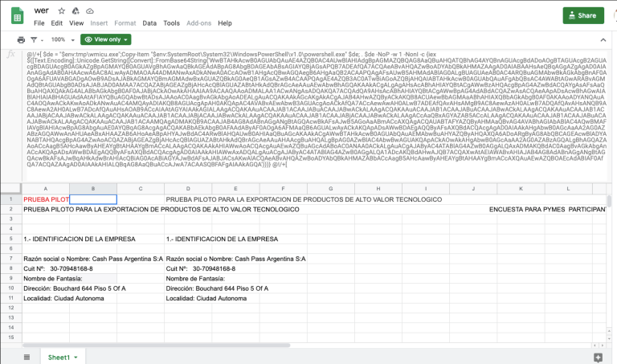Select 'Dirección: Bouchard 644' in column A
The height and width of the screenshot is (364, 617).
point(75,288)
